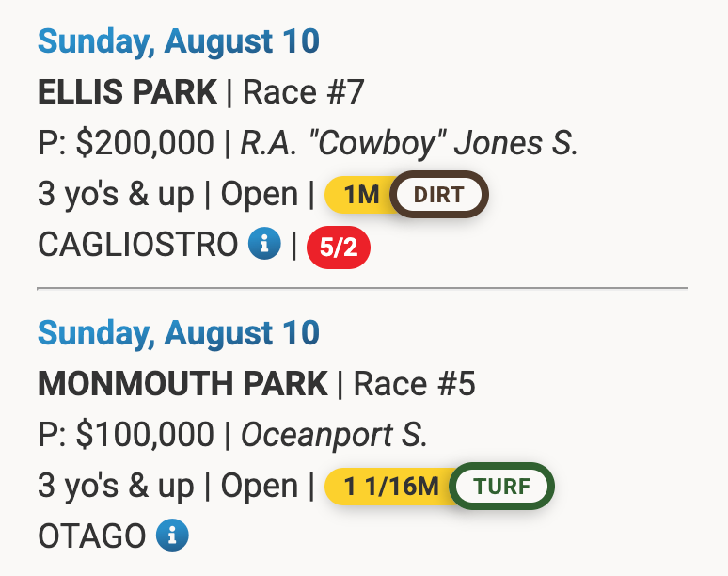Open the Sunday, August 10 date above Monmouth Park
This screenshot has width=728, height=576.
(179, 332)
